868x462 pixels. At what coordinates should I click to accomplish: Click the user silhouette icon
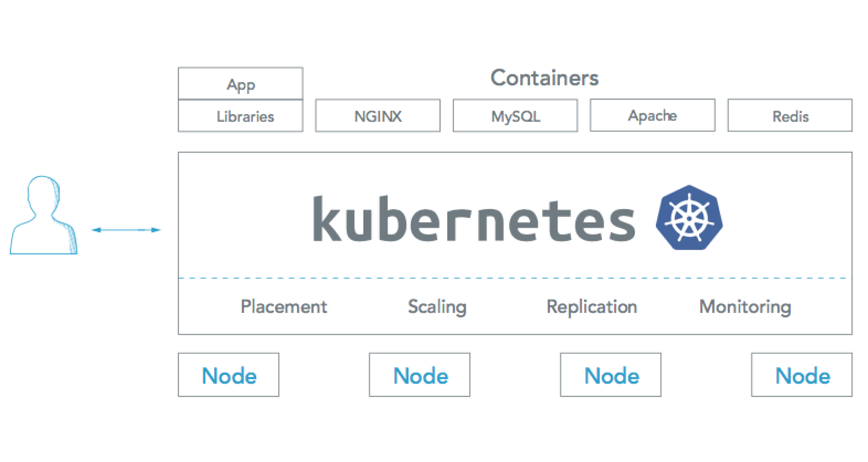tap(44, 216)
